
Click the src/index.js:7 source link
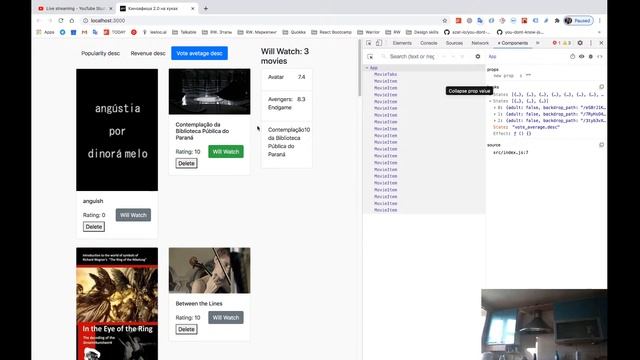tap(511, 152)
